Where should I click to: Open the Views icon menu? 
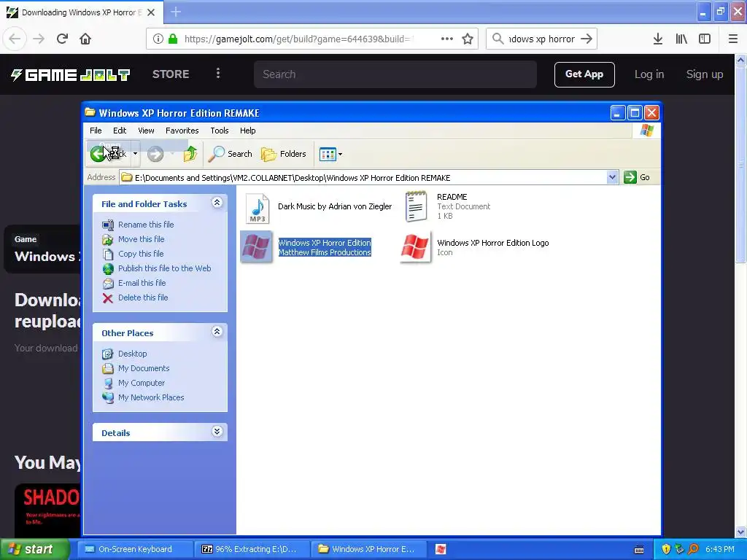coord(330,155)
